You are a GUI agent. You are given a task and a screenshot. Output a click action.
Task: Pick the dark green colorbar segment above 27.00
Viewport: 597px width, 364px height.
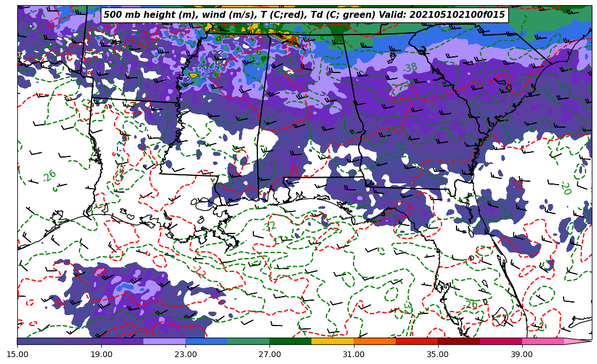(291, 341)
